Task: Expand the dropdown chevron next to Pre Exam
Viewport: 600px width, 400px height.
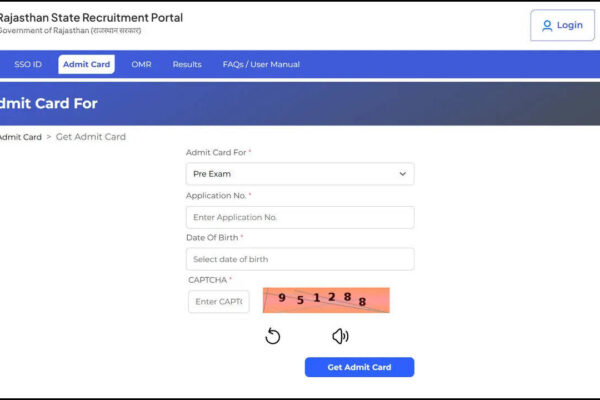Action: pyautogui.click(x=403, y=174)
